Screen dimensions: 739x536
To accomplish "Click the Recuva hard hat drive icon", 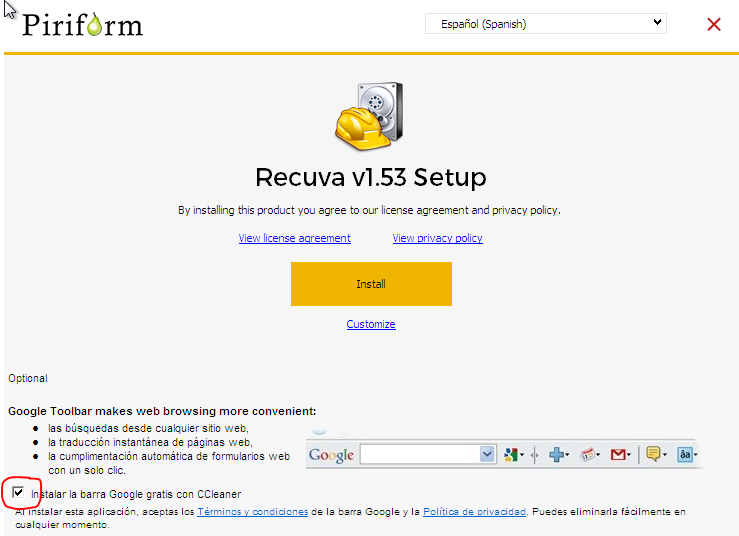I will point(369,115).
